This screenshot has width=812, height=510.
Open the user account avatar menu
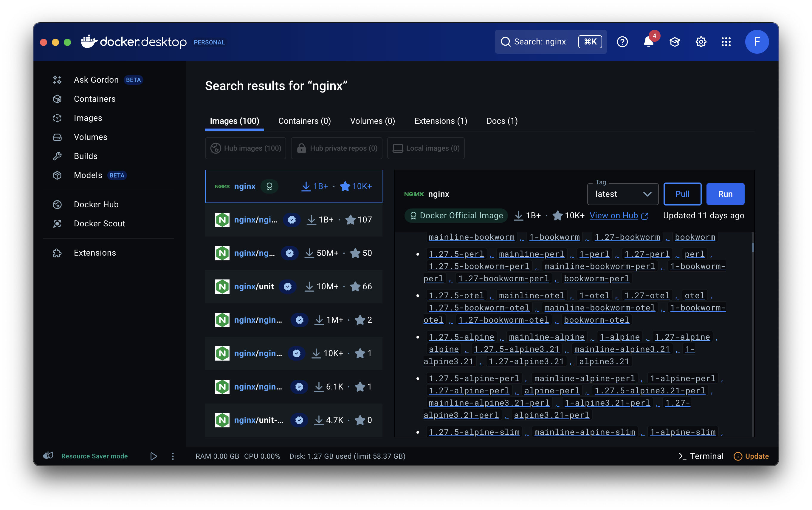[x=757, y=42]
